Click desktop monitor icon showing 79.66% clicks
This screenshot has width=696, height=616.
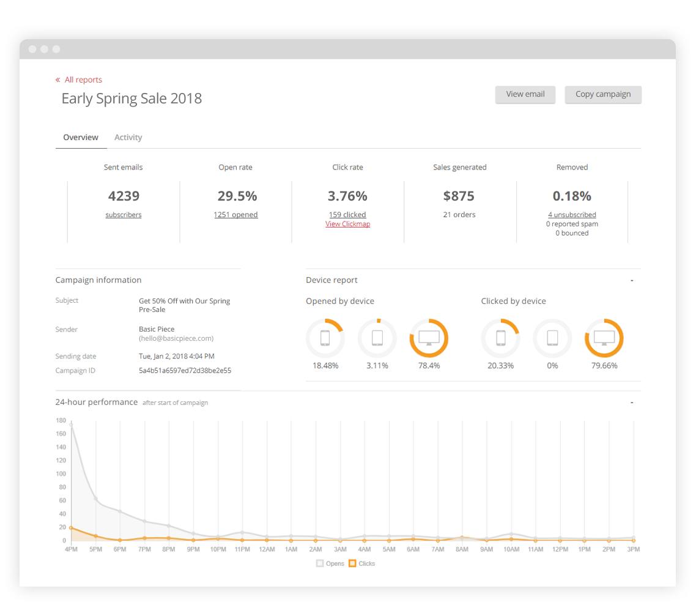coord(604,338)
